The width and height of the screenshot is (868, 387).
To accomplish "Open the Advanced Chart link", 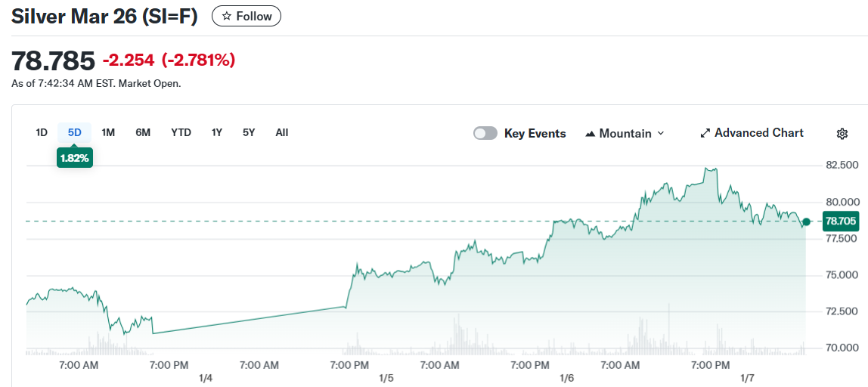I will coord(758,133).
